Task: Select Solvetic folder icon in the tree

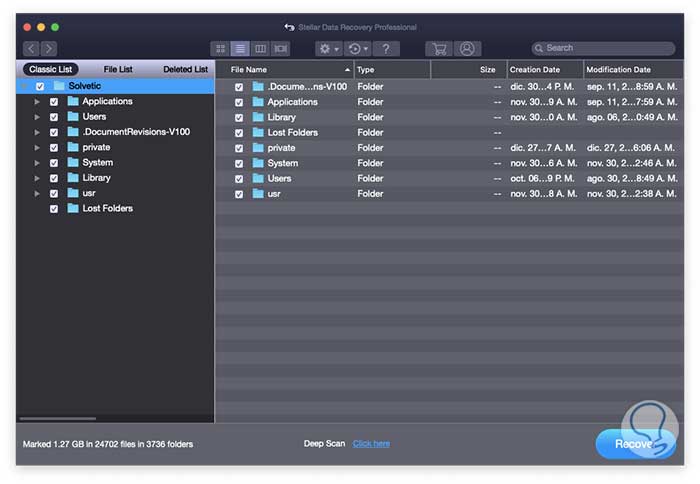Action: pos(59,85)
